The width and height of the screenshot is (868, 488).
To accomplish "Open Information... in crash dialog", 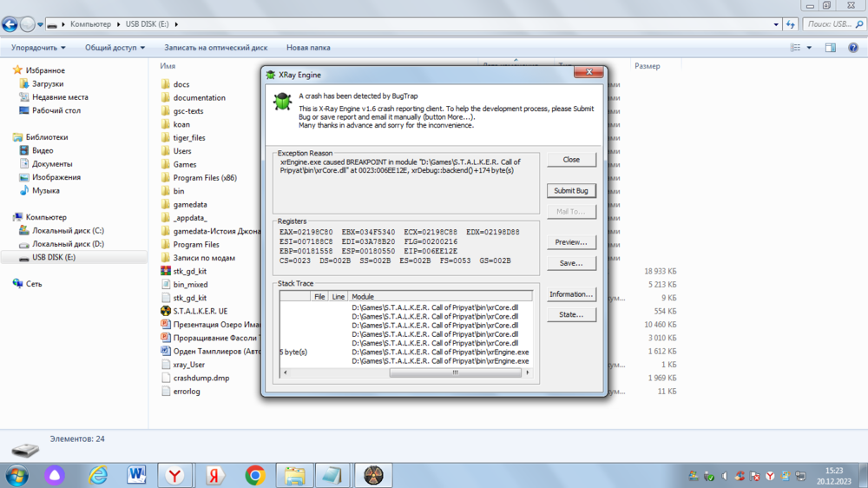I will tap(571, 294).
